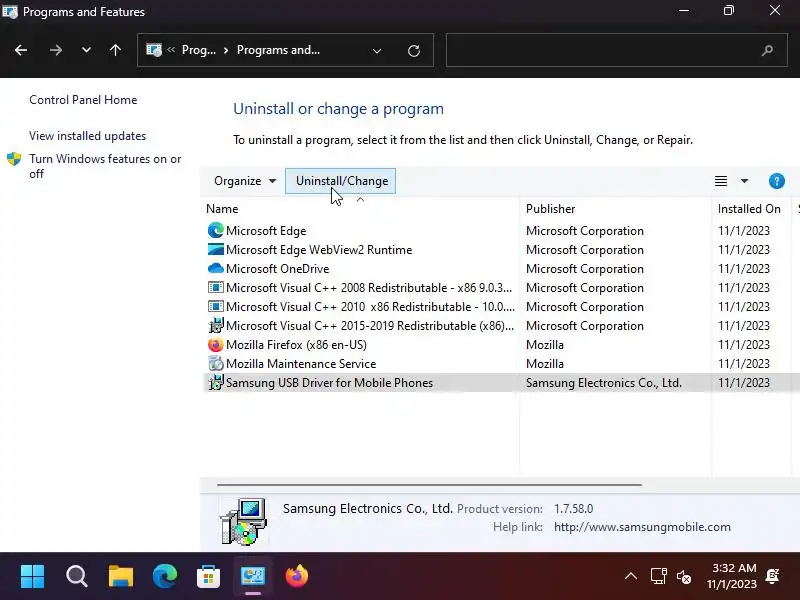Select Microsoft Visual C++ 2010 x86 Redistributable

click(370, 307)
